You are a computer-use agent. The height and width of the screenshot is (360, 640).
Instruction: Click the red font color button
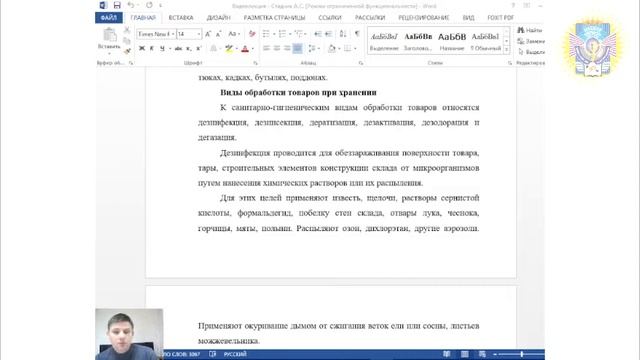[245, 49]
